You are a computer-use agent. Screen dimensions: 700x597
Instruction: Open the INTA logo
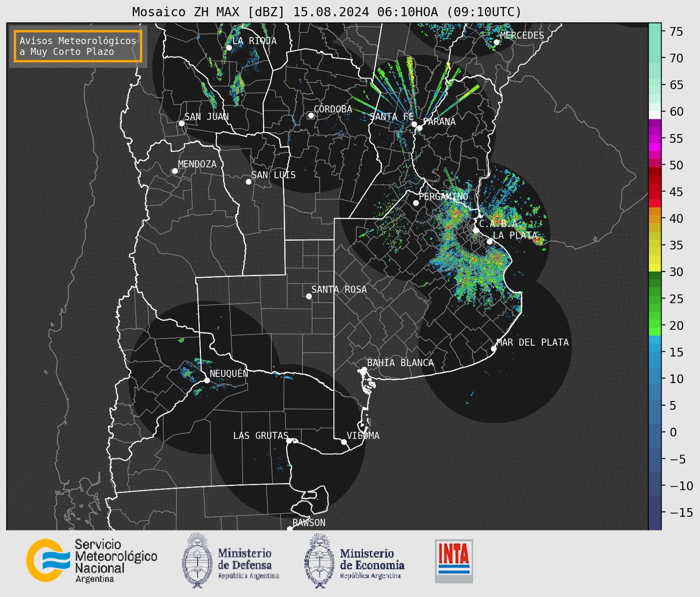click(454, 561)
